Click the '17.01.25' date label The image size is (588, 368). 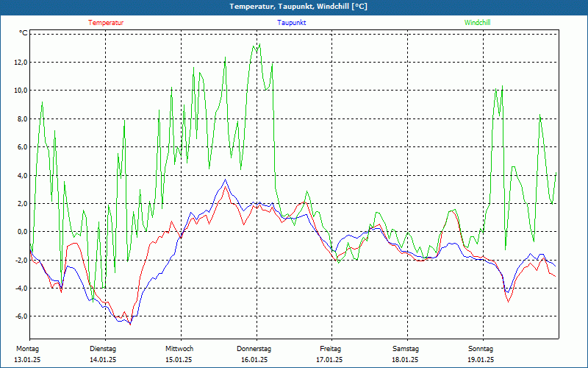point(329,360)
